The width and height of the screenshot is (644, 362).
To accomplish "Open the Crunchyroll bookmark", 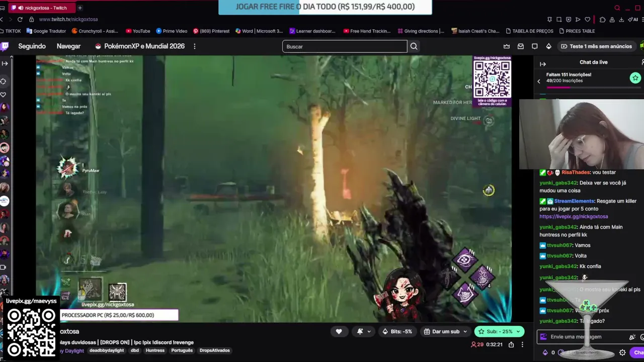I will [95, 31].
